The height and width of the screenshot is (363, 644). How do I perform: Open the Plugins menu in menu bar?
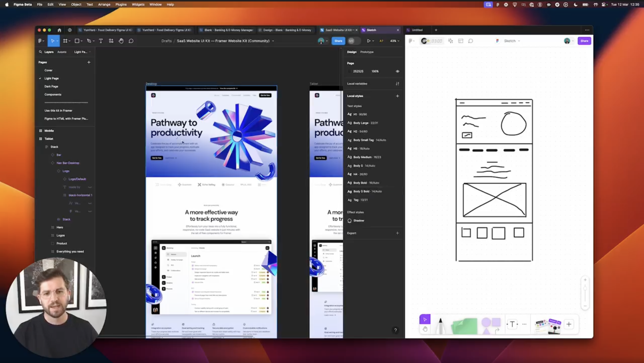[121, 4]
